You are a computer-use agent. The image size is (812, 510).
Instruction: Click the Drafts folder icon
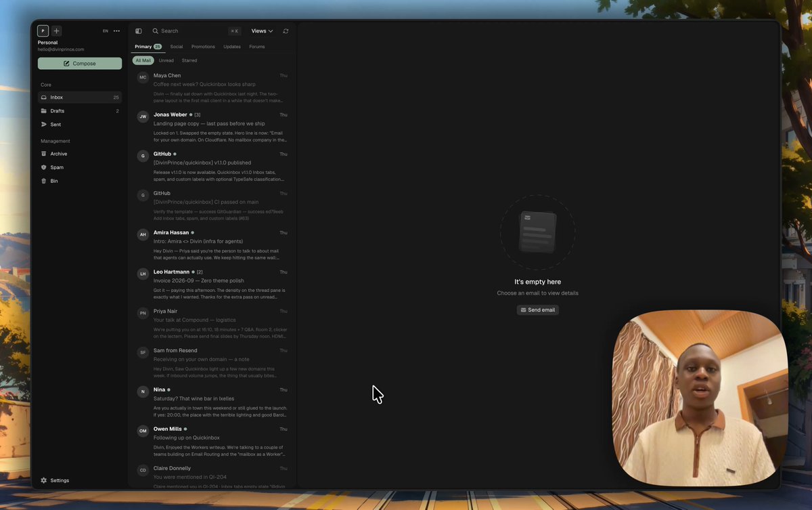(44, 111)
